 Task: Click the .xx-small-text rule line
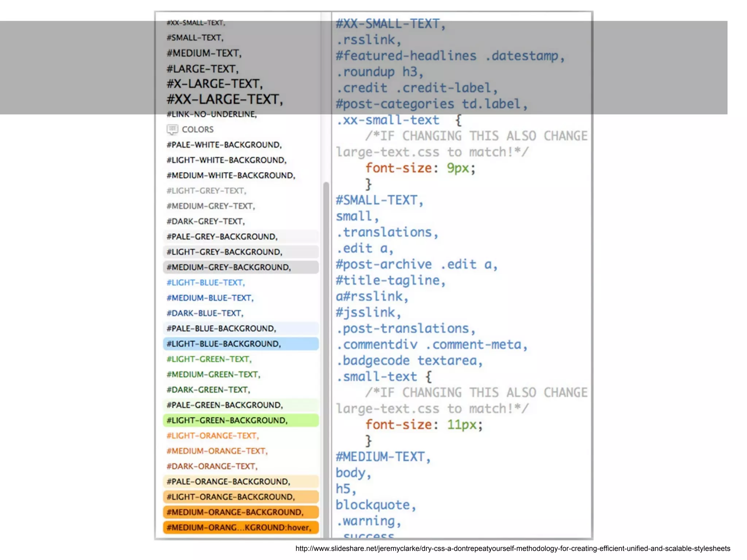click(399, 120)
